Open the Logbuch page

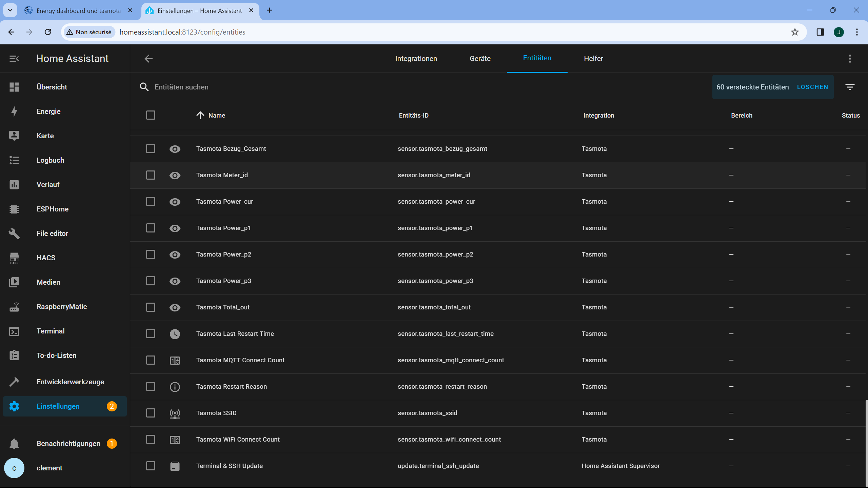coord(65,160)
